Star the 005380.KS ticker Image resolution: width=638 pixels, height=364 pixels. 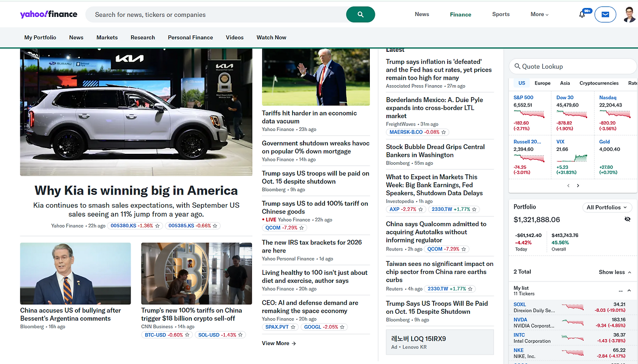click(158, 226)
